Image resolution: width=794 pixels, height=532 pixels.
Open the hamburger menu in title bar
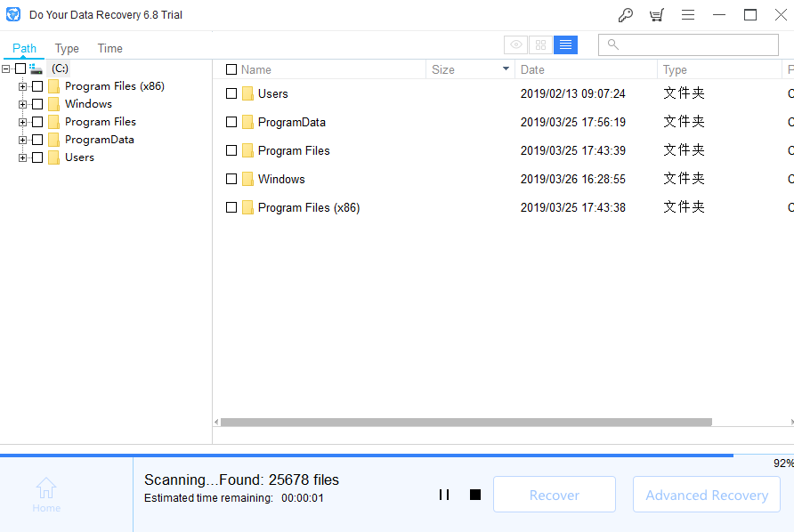tap(688, 15)
